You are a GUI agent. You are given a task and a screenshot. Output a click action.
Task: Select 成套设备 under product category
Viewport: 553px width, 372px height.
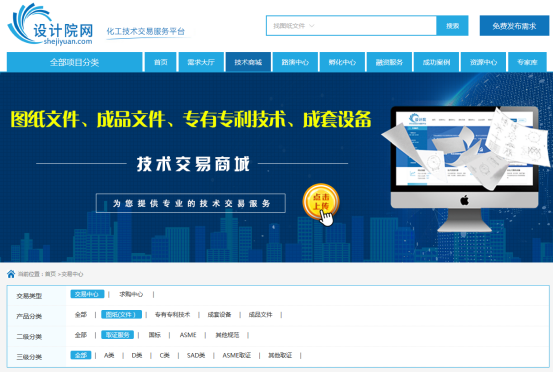219,315
